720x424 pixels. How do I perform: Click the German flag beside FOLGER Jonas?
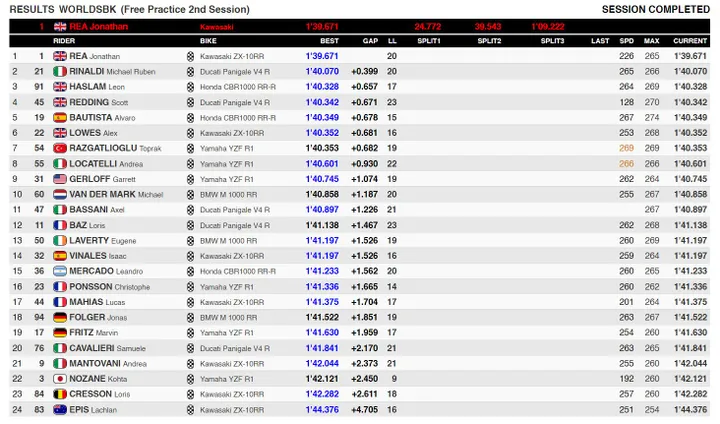(x=60, y=317)
